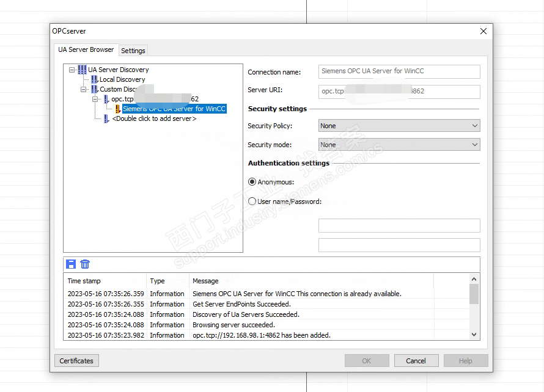Click the Cancel button
This screenshot has height=392, width=544.
pos(416,361)
